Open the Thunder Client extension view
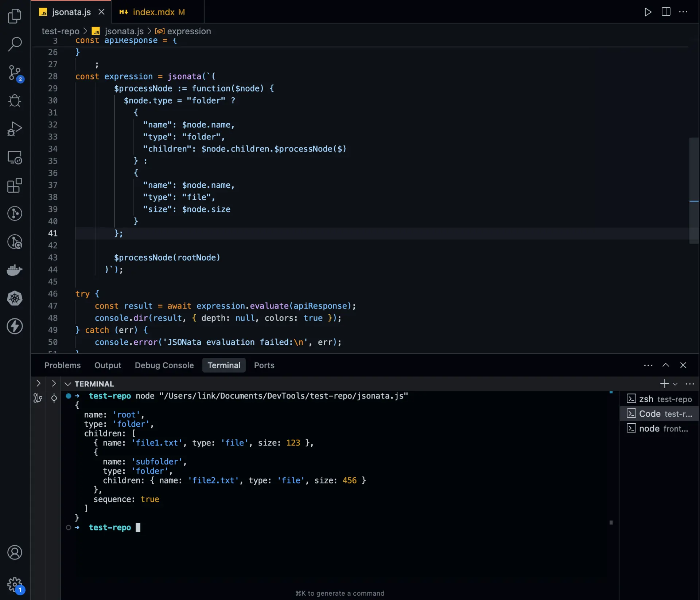This screenshot has width=700, height=600. tap(15, 326)
